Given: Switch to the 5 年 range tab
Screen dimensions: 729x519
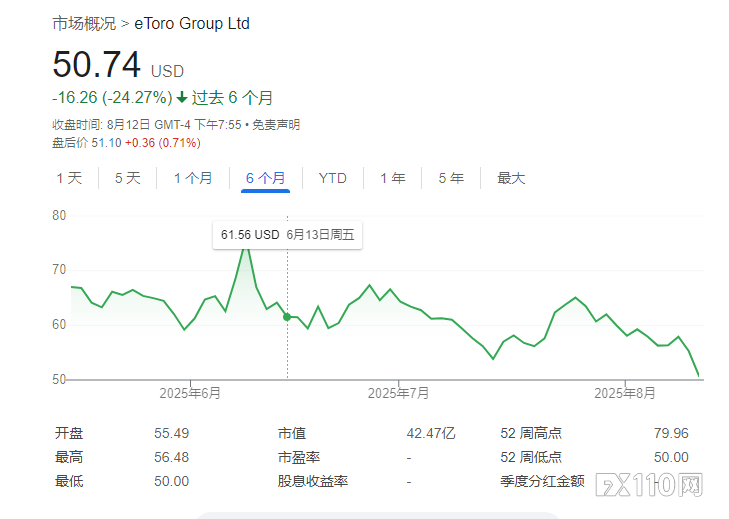Looking at the screenshot, I should pos(451,178).
